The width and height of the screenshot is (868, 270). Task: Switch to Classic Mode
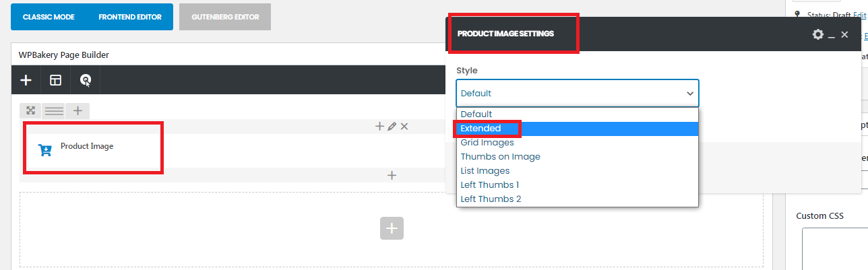49,17
